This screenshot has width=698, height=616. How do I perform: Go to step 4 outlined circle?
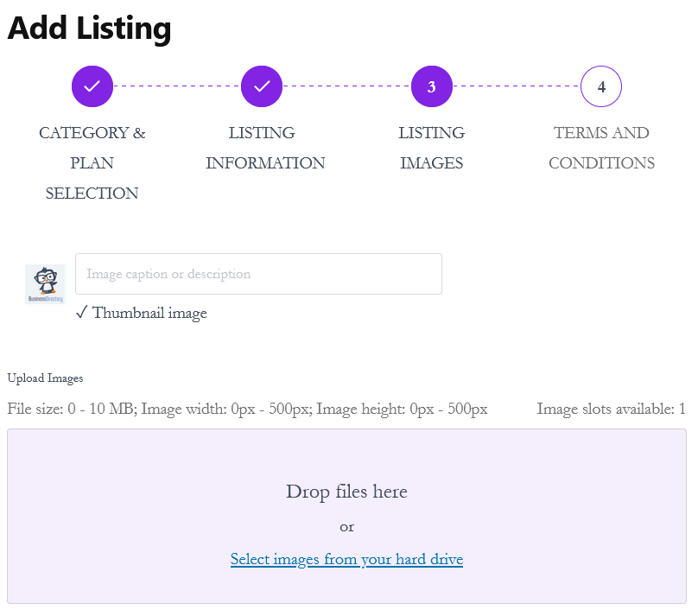tap(601, 86)
